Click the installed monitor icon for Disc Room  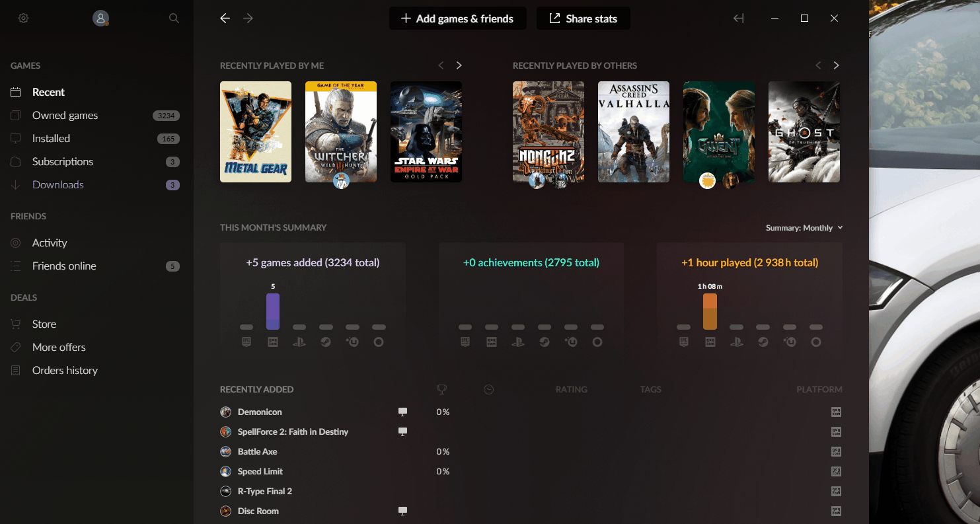tap(402, 511)
